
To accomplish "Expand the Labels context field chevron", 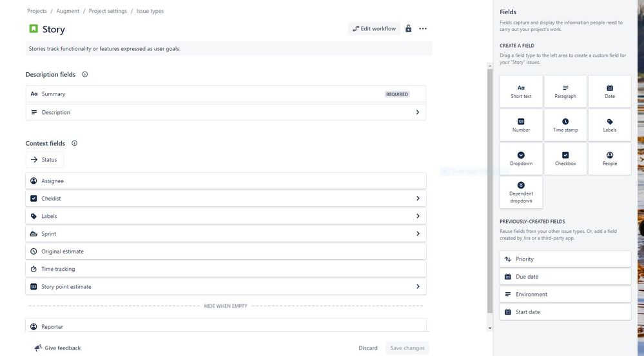I will pyautogui.click(x=418, y=216).
